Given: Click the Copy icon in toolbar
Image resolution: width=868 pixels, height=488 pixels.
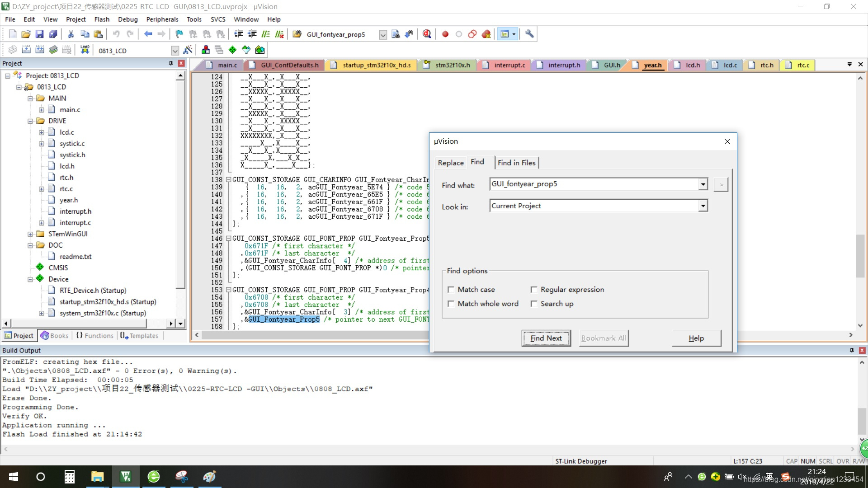Looking at the screenshot, I should [85, 34].
